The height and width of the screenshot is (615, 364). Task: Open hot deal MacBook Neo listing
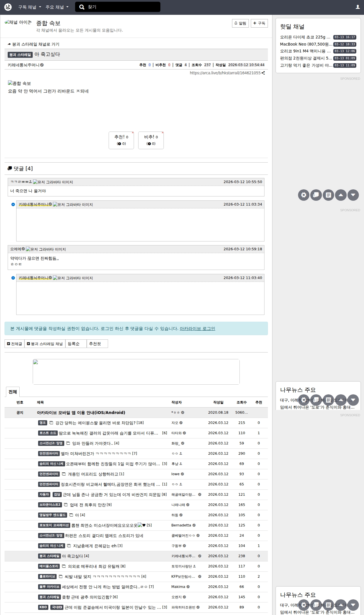coord(306,44)
